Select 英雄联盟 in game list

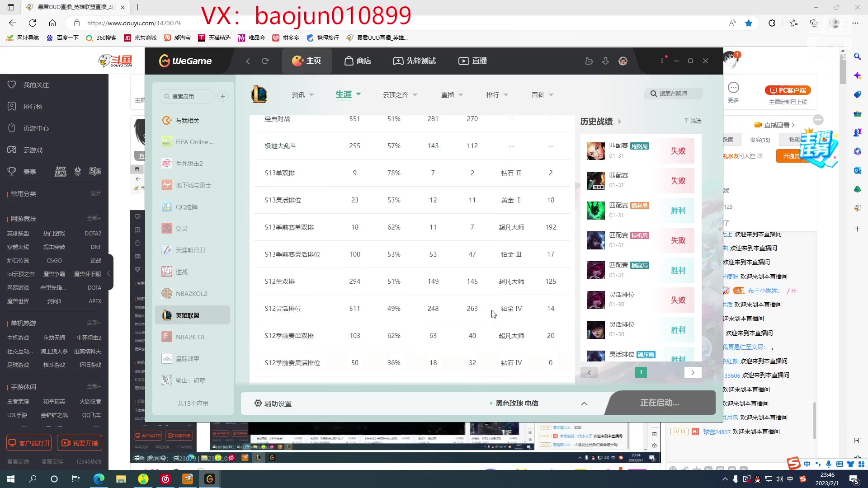192,315
